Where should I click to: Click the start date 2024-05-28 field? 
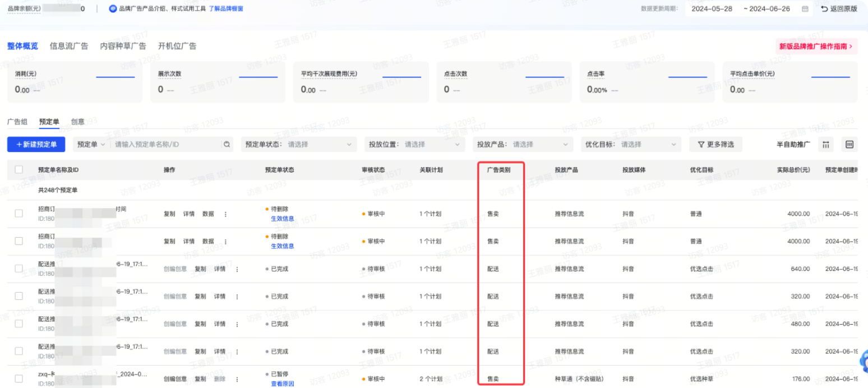(712, 9)
